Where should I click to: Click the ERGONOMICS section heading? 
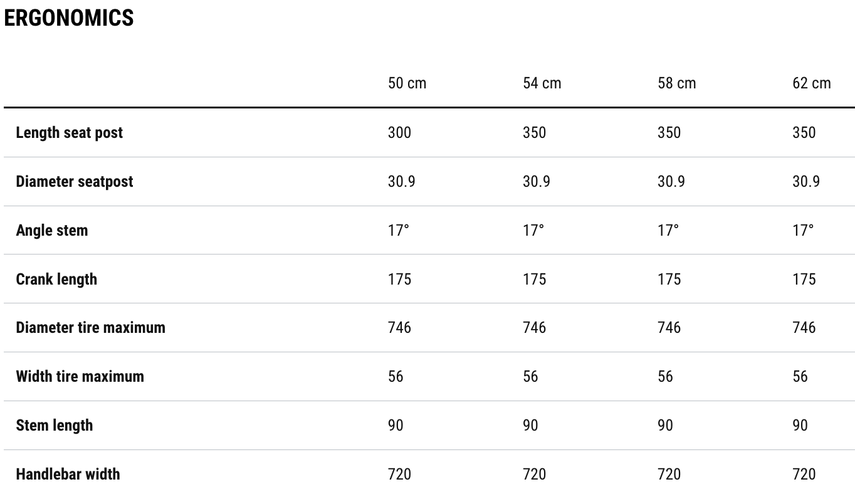click(x=69, y=18)
